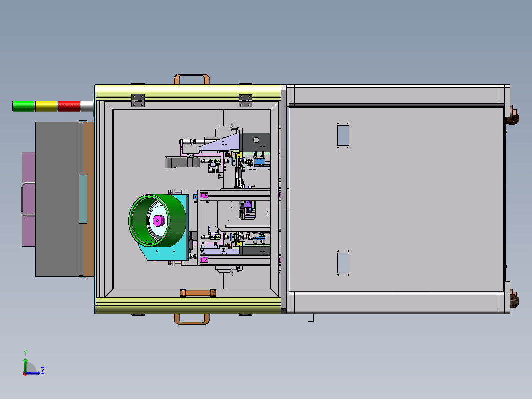This screenshot has height=399, width=532.
Task: Select the large gray right cabinet panel
Action: [x=396, y=199]
